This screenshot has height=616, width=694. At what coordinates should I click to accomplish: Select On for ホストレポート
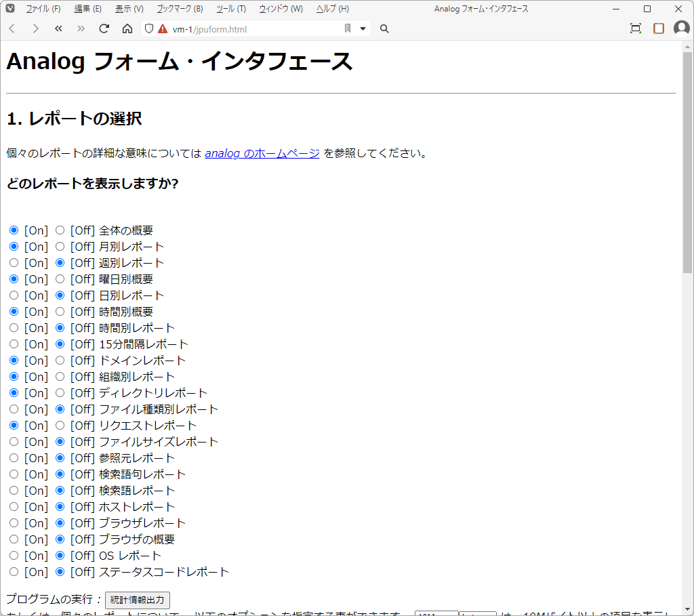click(x=14, y=507)
